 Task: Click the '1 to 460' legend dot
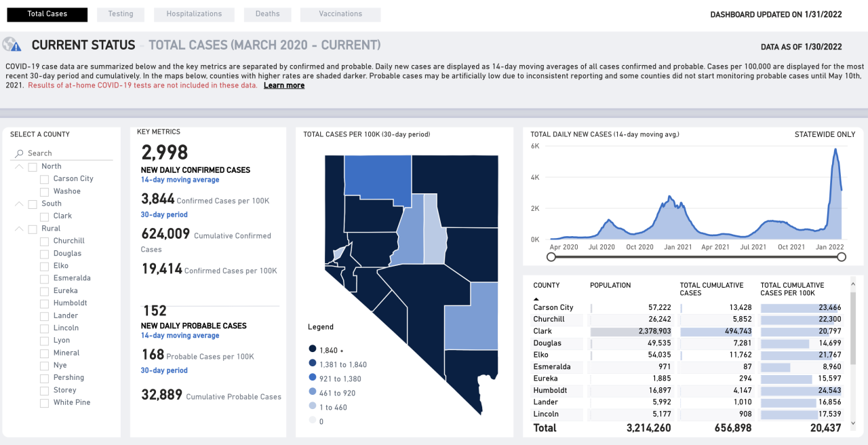point(312,407)
